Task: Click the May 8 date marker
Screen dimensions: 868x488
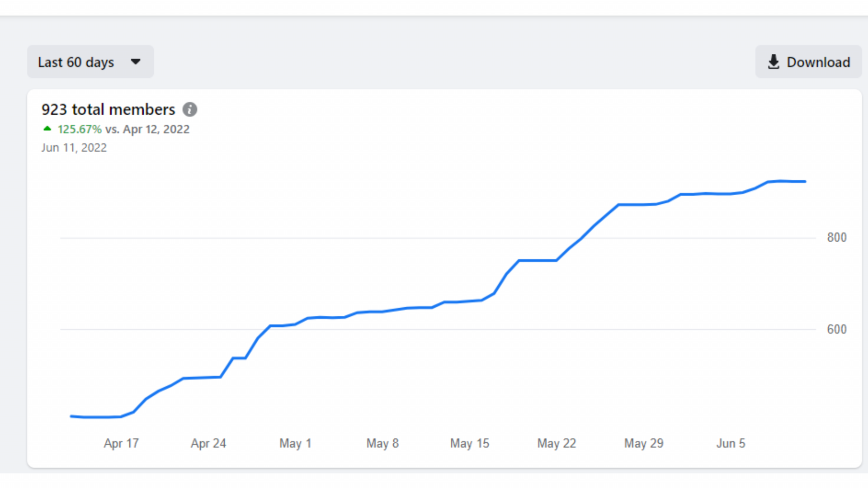Action: [x=382, y=443]
